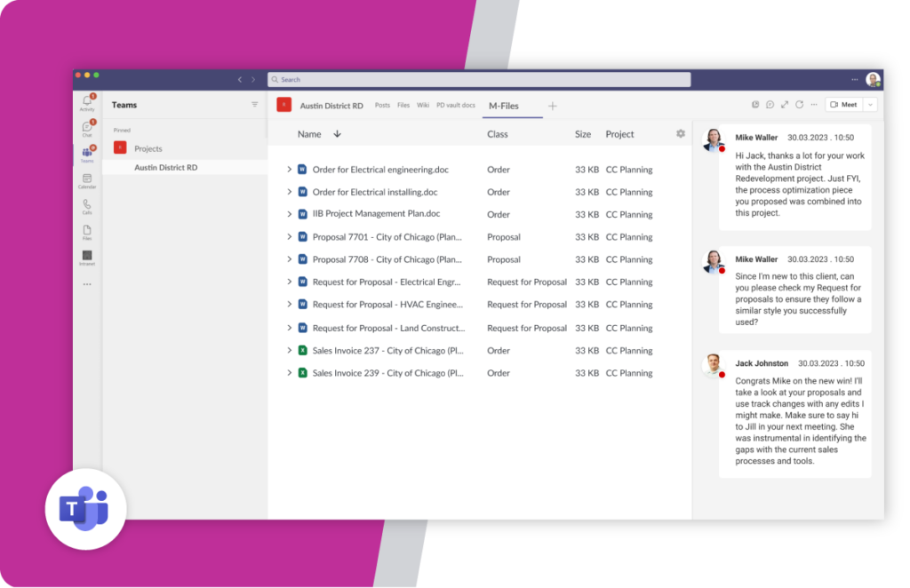Expand the tab with the diagonal arrows icon
Image resolution: width=910 pixels, height=588 pixels.
pos(785,105)
